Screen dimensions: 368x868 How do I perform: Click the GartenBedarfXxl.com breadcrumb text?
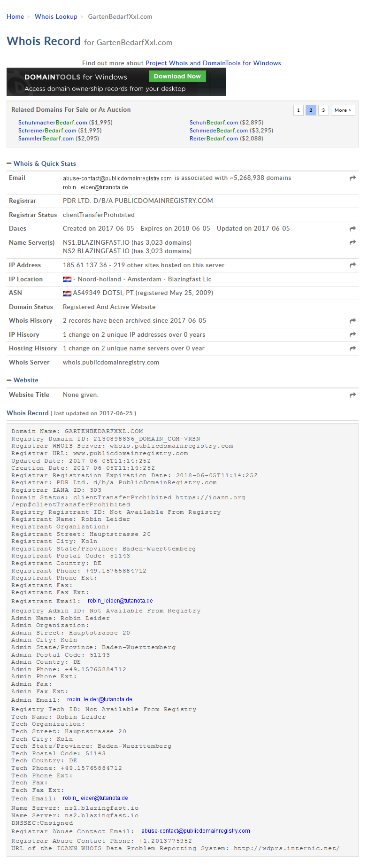[120, 16]
